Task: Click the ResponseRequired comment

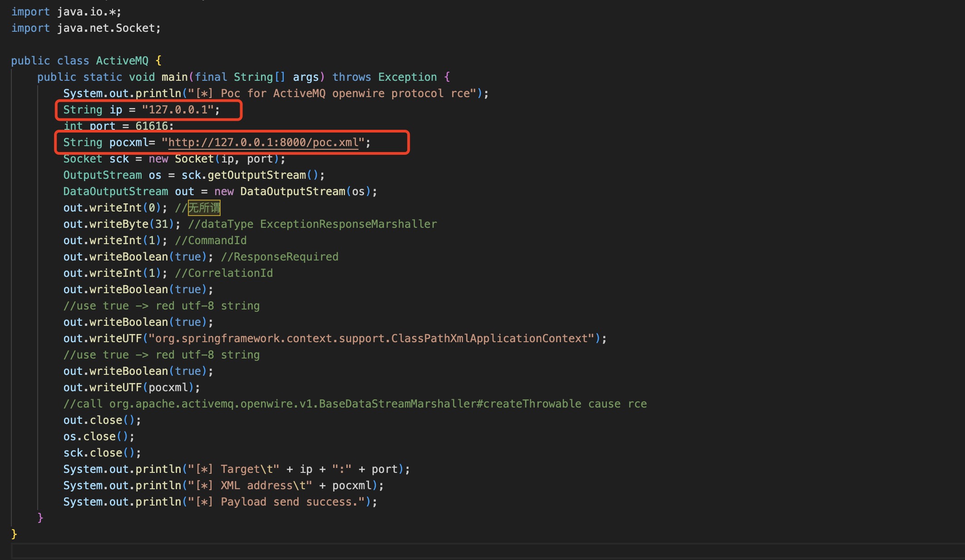Action: (x=280, y=257)
